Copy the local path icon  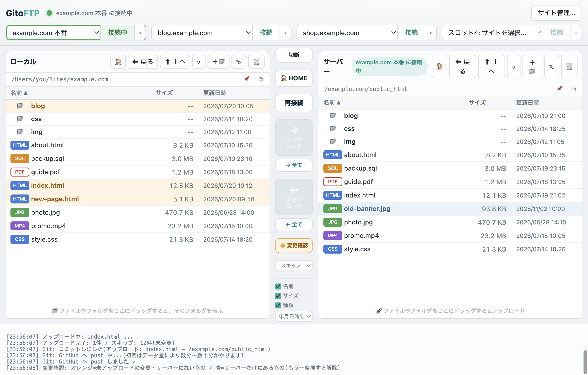coord(261,79)
